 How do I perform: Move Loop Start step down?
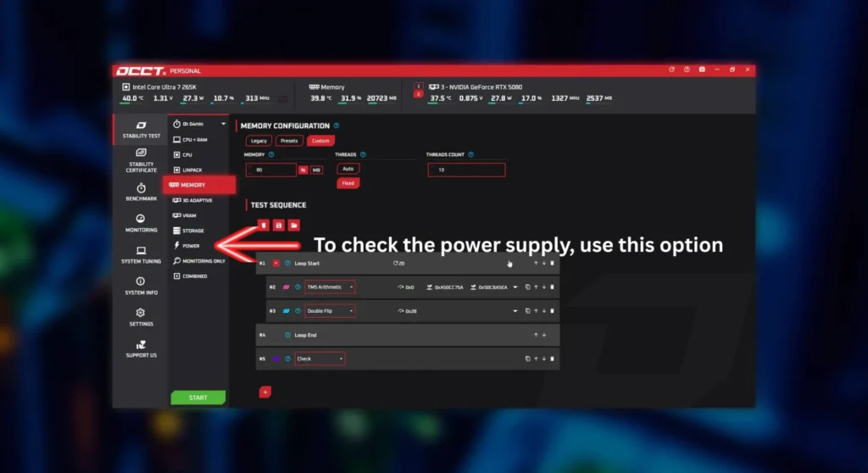point(543,264)
